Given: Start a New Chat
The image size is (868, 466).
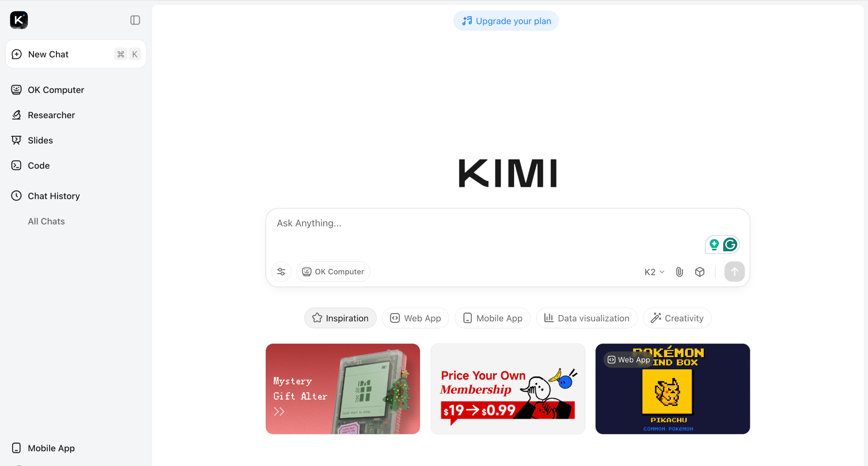Looking at the screenshot, I should (x=76, y=54).
